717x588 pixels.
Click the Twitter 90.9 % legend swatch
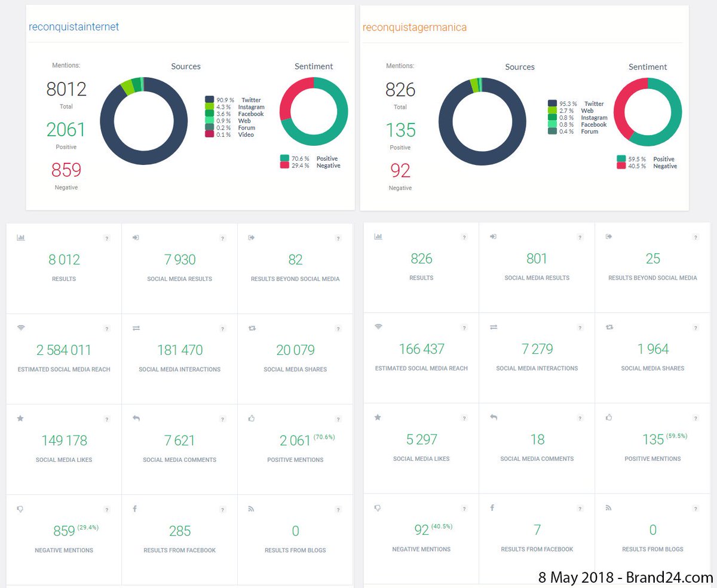tap(209, 100)
